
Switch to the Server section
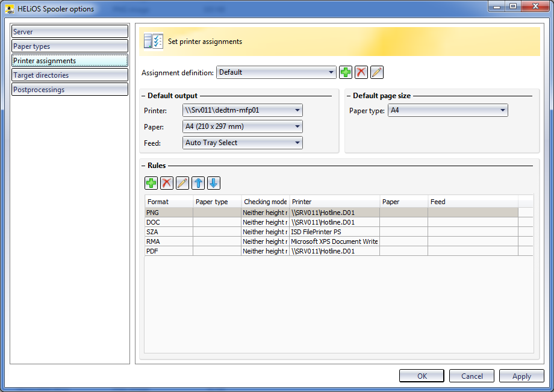coord(70,31)
